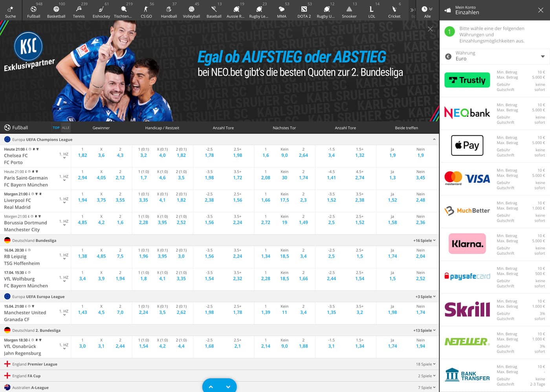Screen dimensions: 550x392
Task: Select the Handball sport icon
Action: 169,9
